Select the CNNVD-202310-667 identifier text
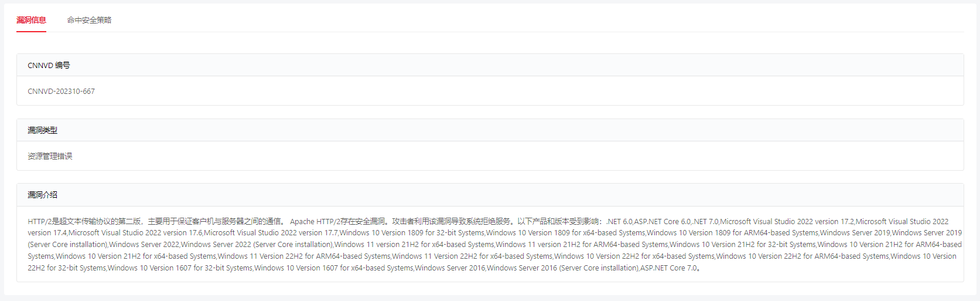 pos(61,92)
